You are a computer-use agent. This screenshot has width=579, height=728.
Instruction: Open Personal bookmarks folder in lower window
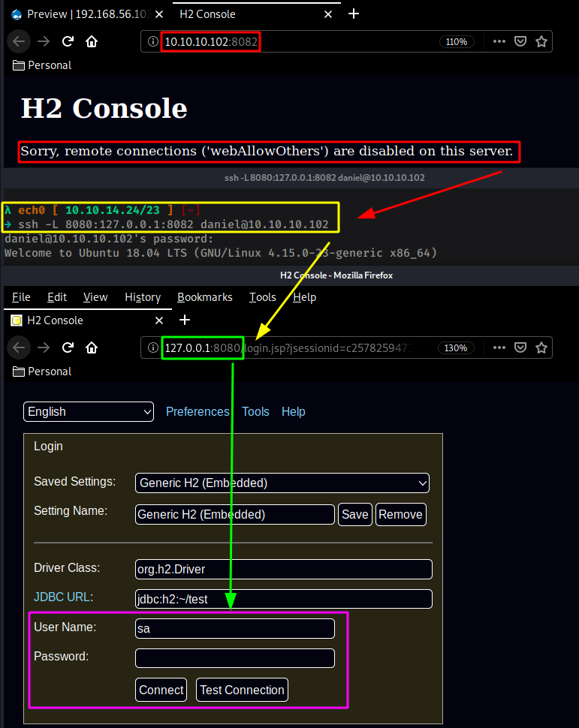[42, 372]
